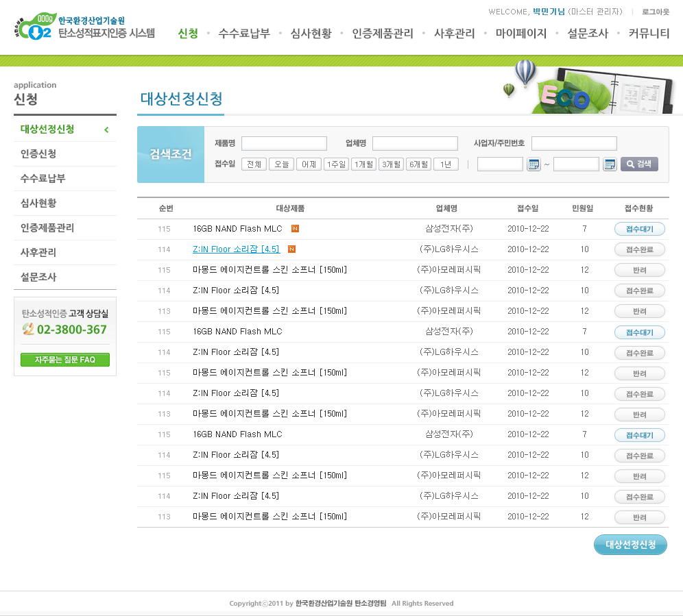Select the 3개월 date range filter
The image size is (683, 616).
[x=391, y=164]
